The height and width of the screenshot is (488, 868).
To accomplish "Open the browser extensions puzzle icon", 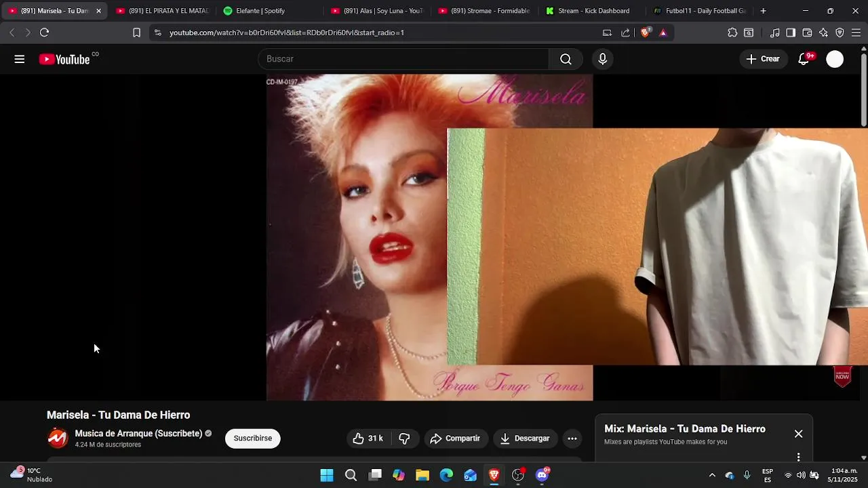I will click(x=732, y=33).
